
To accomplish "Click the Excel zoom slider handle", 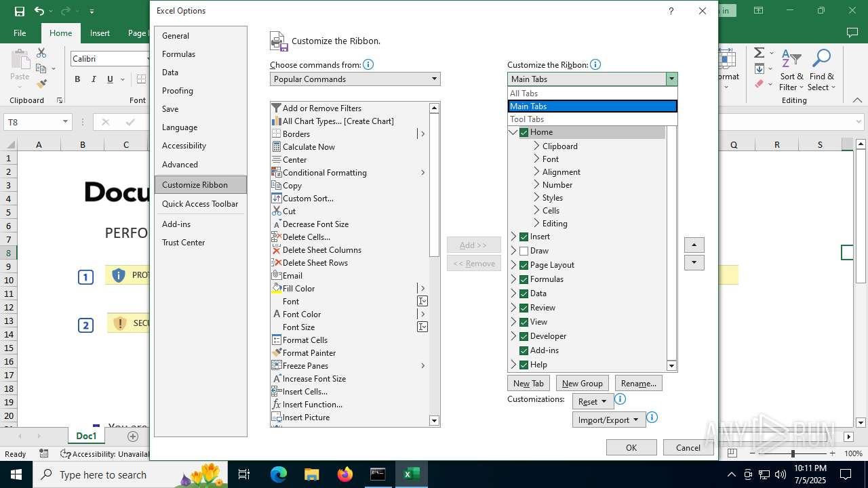I will (793, 453).
